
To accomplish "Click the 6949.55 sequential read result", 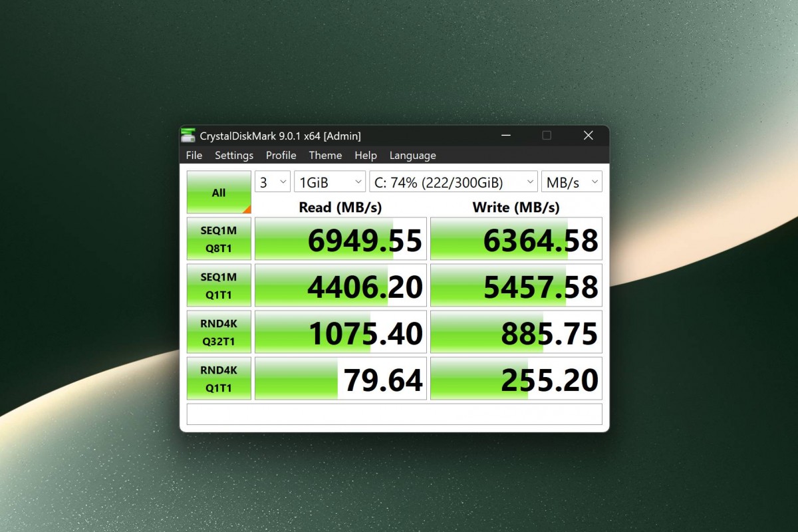I will (340, 239).
